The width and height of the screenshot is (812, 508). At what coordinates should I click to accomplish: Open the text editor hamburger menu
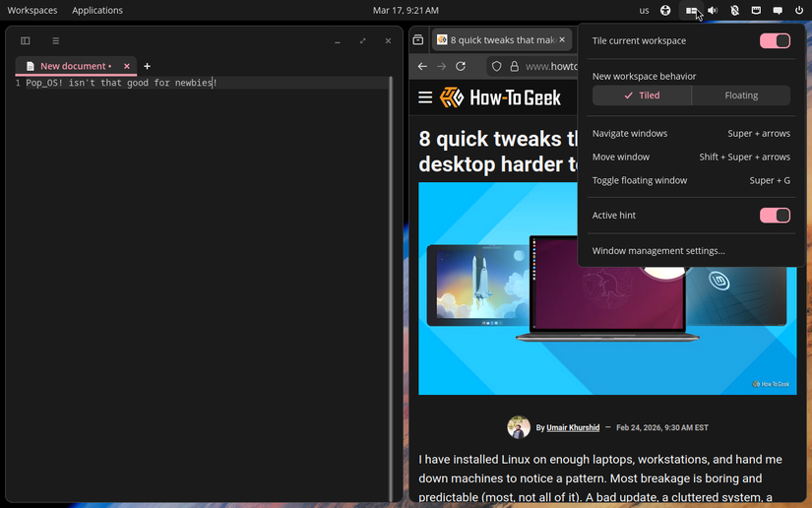(x=56, y=40)
